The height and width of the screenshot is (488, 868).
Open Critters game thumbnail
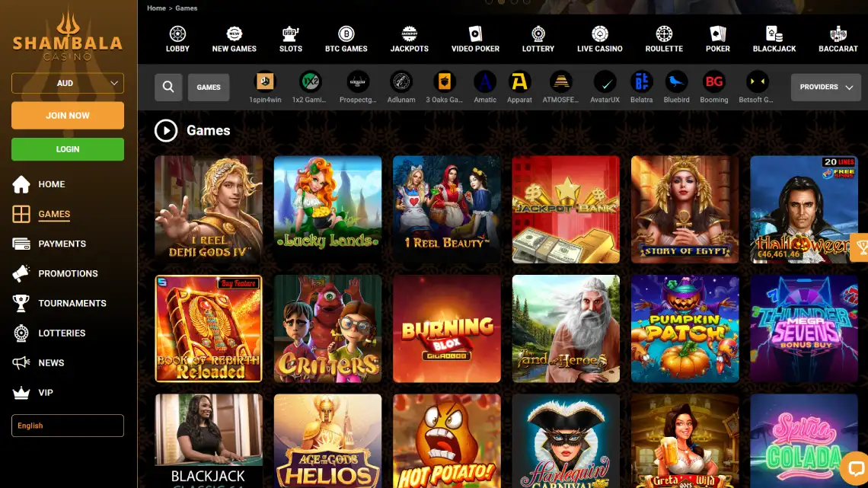327,329
